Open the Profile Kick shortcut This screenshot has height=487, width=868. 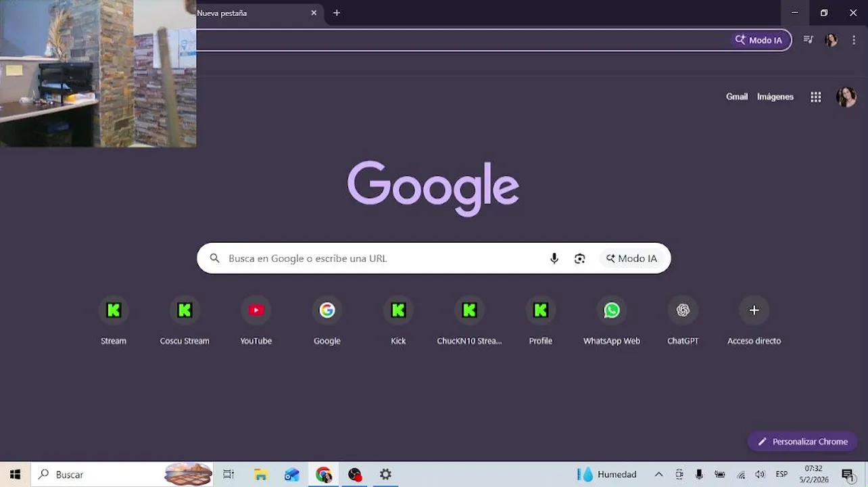(x=541, y=321)
